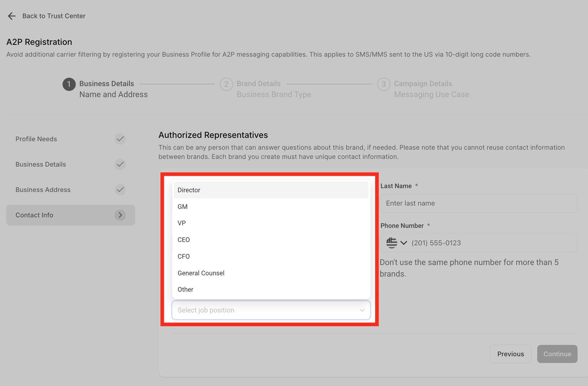Select CEO option in dropdown
Image resolution: width=588 pixels, height=386 pixels.
(271, 240)
